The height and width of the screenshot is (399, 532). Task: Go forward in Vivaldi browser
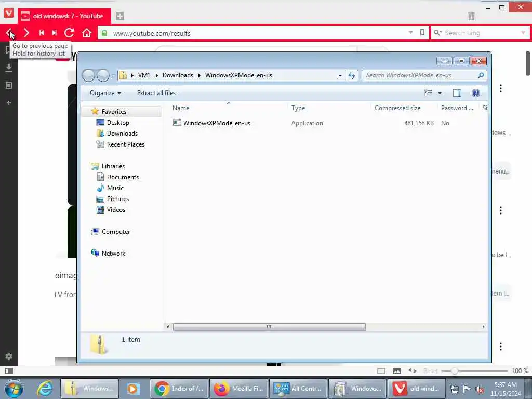(26, 33)
